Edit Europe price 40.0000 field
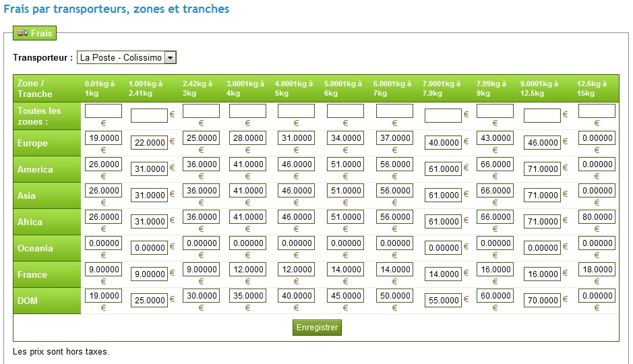 [443, 142]
